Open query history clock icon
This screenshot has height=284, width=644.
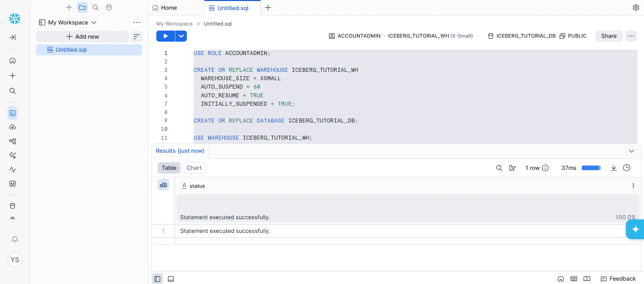627,168
